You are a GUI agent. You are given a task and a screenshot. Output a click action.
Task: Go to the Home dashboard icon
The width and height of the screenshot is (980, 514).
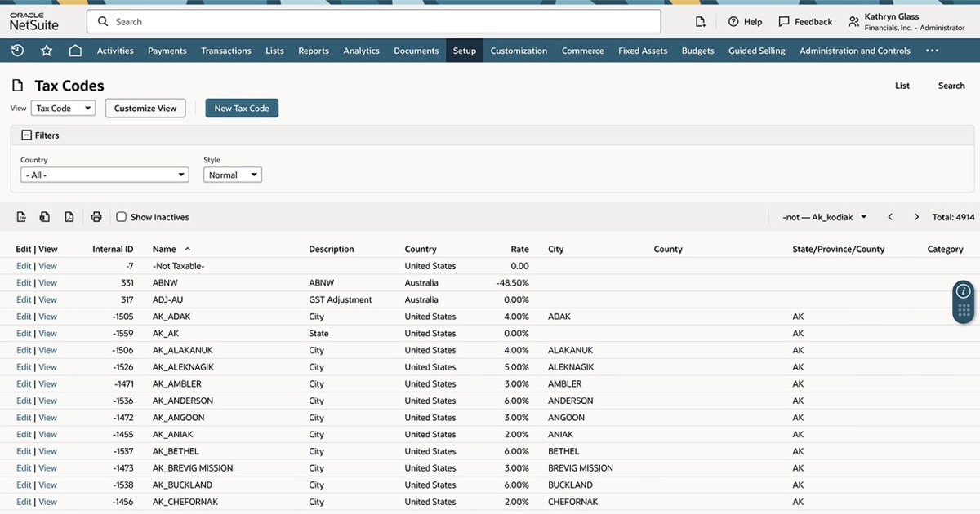pos(75,51)
